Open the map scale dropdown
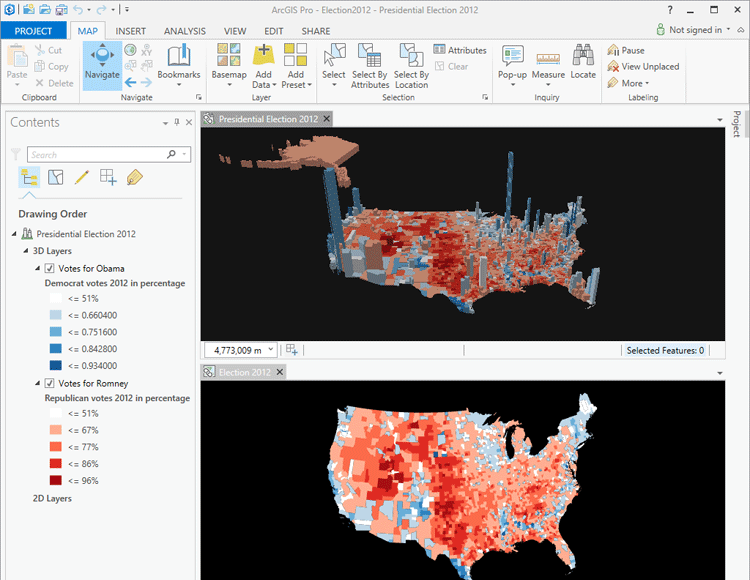Screen dimensions: 750x580 [x=271, y=350]
